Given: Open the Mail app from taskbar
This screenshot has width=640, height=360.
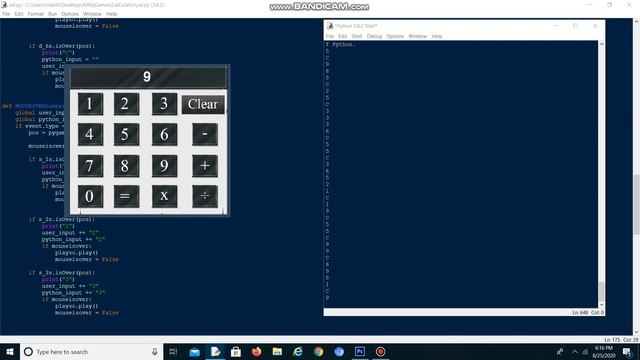Looking at the screenshot, I should pos(195,352).
